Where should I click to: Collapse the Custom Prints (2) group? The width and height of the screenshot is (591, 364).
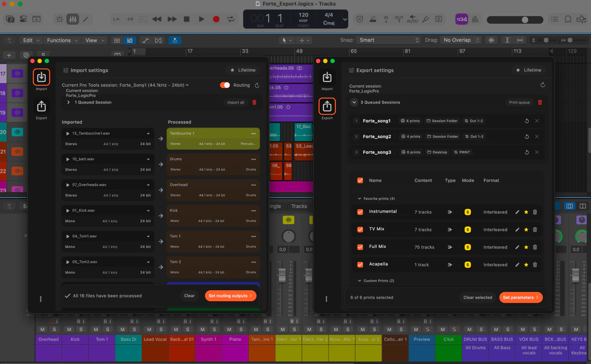pyautogui.click(x=359, y=281)
